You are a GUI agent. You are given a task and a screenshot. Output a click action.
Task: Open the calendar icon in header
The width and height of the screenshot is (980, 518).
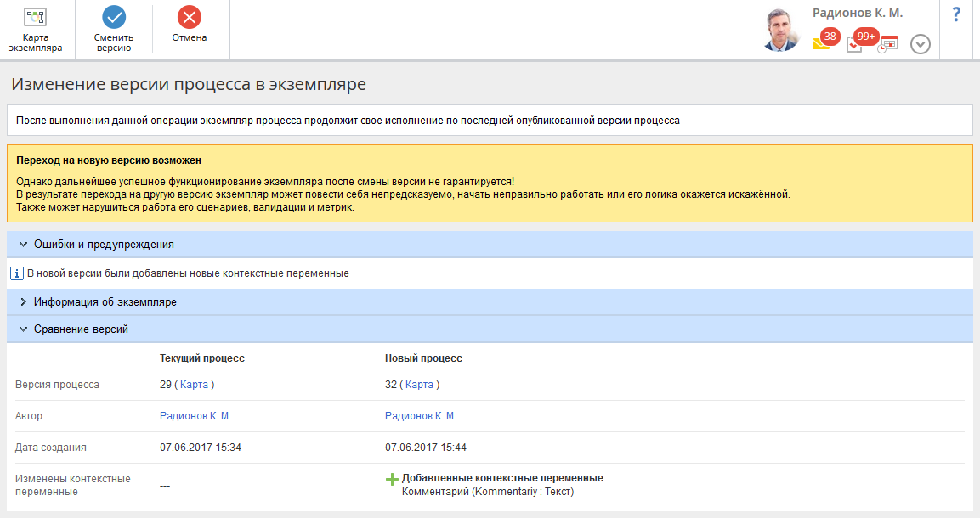(888, 44)
